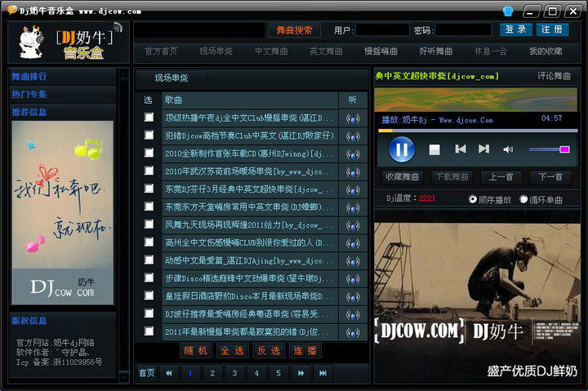588x391 pixels.
Task: Open the 中文舞曲 tab
Action: (x=271, y=51)
